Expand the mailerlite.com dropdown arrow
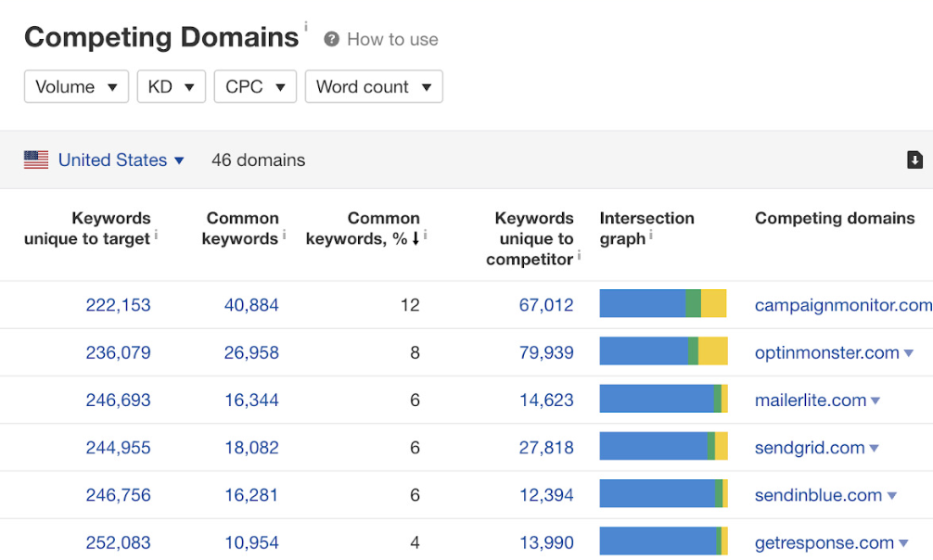Screen dimensions: 933x560 (875, 401)
